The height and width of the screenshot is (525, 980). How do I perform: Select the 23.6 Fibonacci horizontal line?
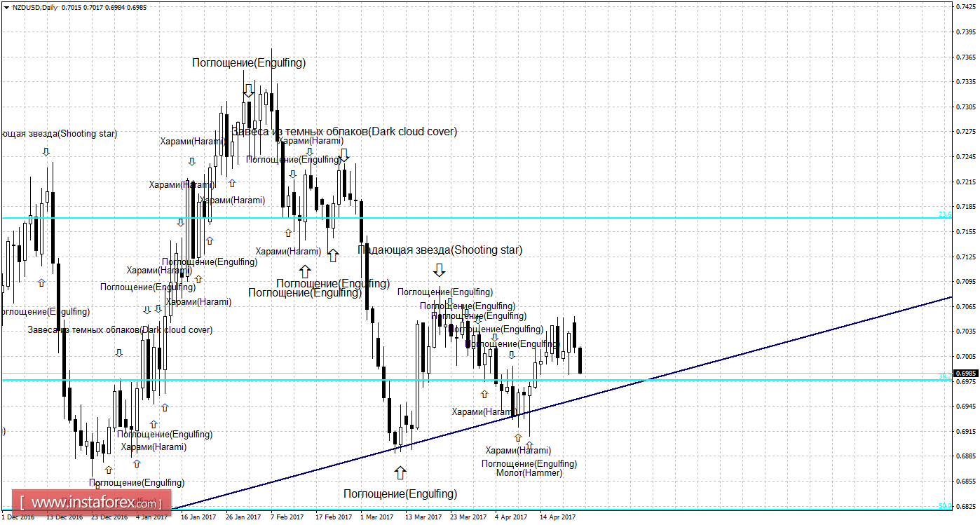coord(476,217)
